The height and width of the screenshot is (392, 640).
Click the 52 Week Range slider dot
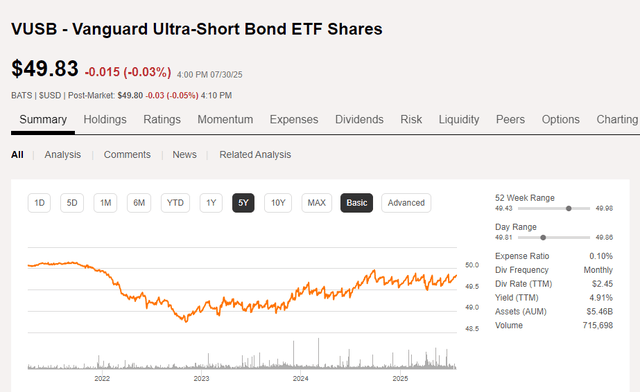click(569, 208)
